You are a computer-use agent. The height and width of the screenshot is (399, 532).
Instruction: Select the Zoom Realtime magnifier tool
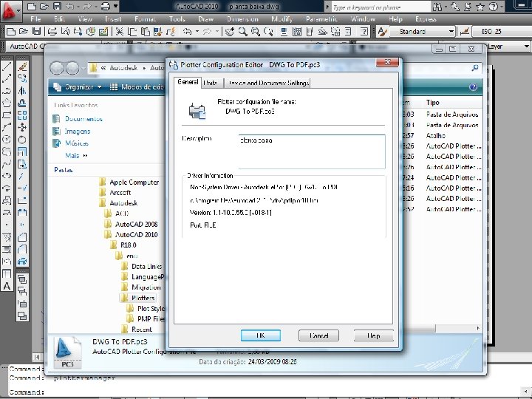tap(242, 32)
